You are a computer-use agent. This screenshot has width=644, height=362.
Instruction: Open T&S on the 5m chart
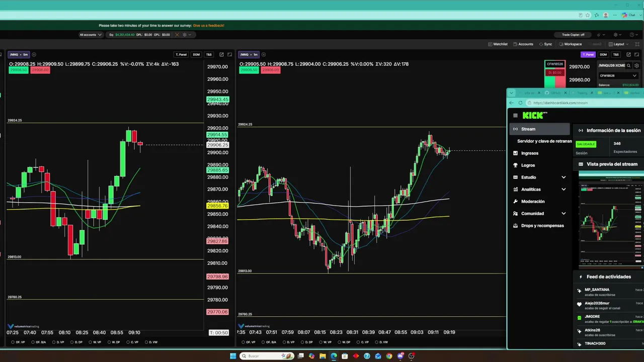tap(209, 54)
